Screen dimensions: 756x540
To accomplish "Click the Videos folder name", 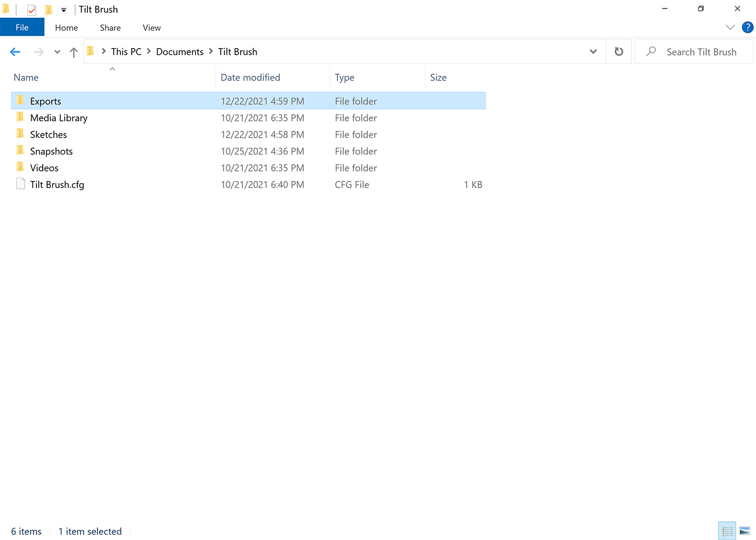I will click(x=44, y=168).
